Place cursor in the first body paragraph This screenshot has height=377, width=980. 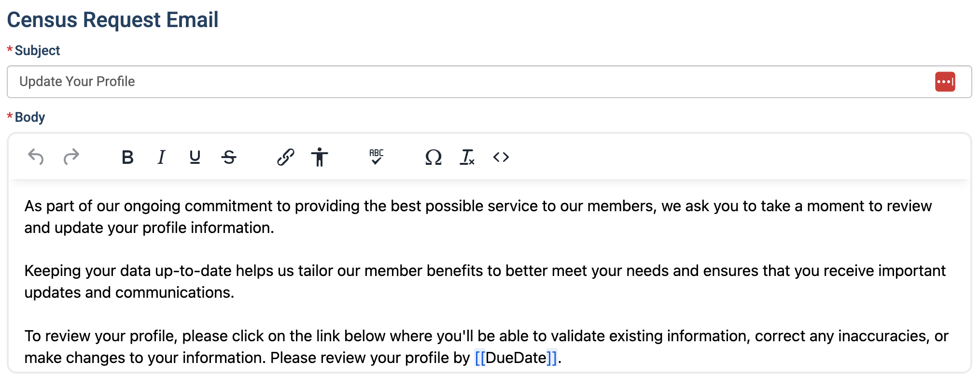[478, 217]
